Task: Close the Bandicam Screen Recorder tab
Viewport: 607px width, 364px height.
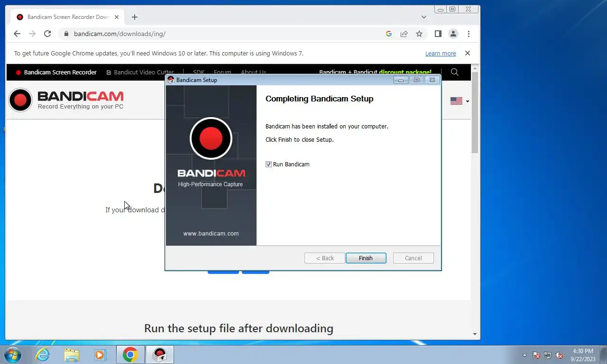Action: 117,17
